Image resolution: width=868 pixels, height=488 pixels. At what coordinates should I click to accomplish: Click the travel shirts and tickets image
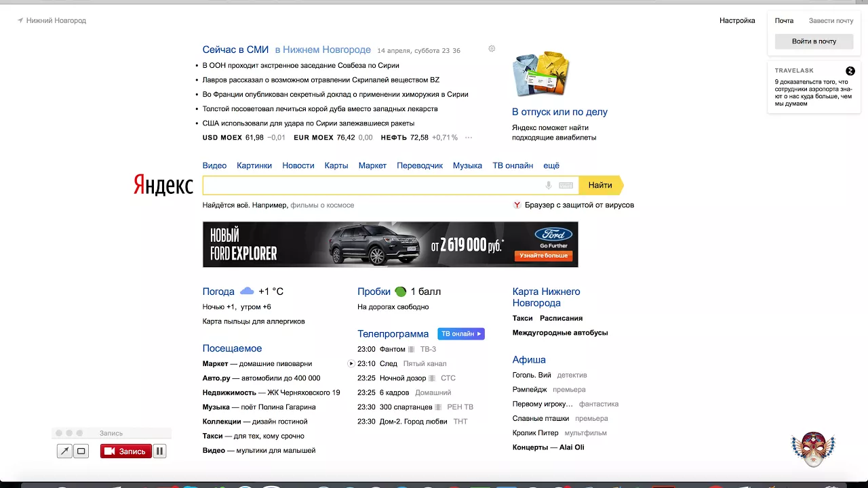click(540, 74)
